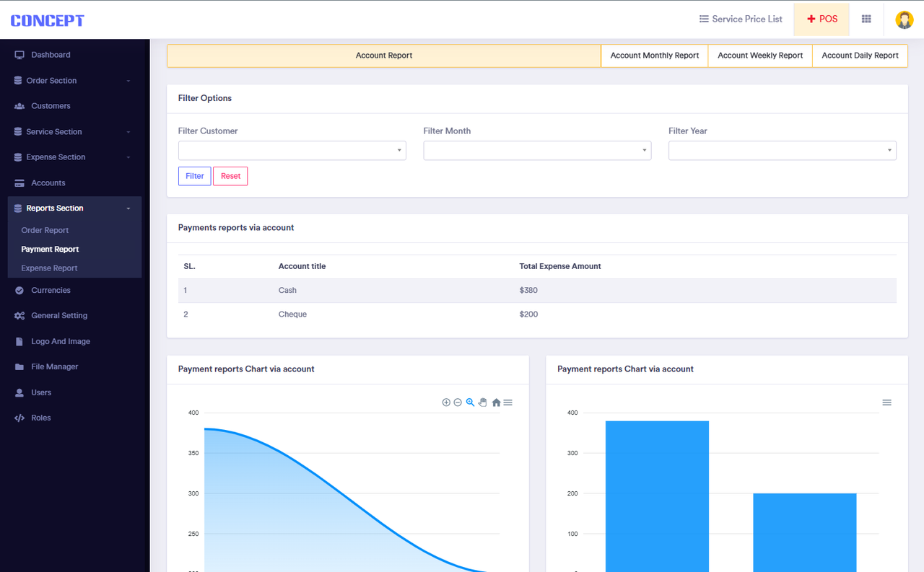924x572 pixels.
Task: Open the Filter Customer dropdown
Action: click(292, 151)
